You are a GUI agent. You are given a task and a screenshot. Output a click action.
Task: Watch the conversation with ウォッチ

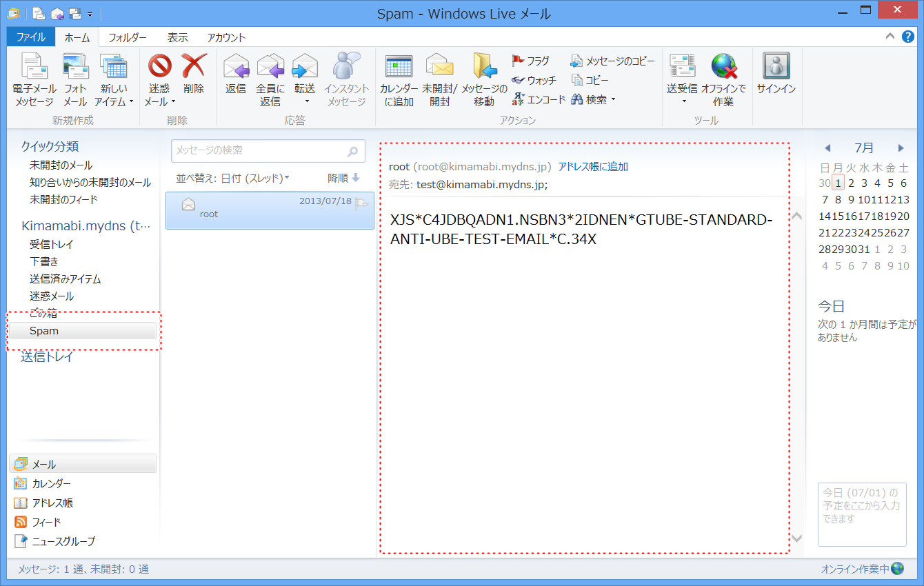pyautogui.click(x=534, y=81)
